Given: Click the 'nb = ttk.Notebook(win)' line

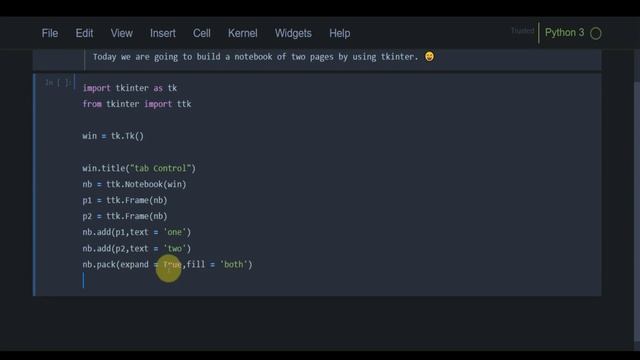Looking at the screenshot, I should point(134,184).
